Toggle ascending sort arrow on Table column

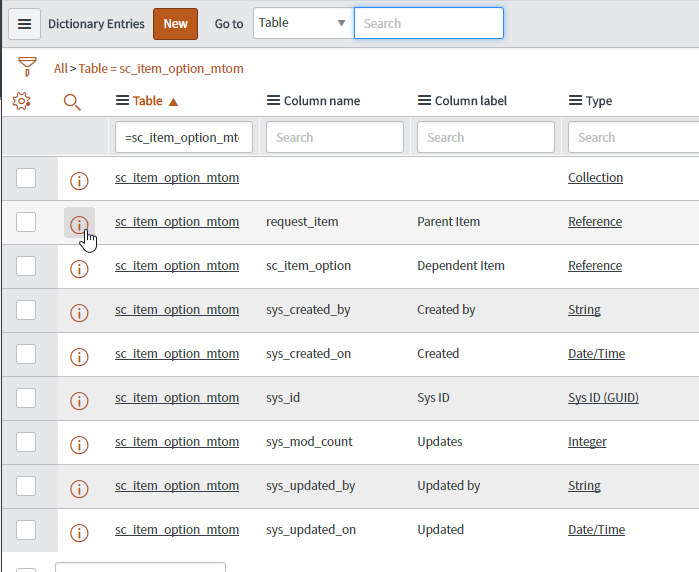[173, 102]
